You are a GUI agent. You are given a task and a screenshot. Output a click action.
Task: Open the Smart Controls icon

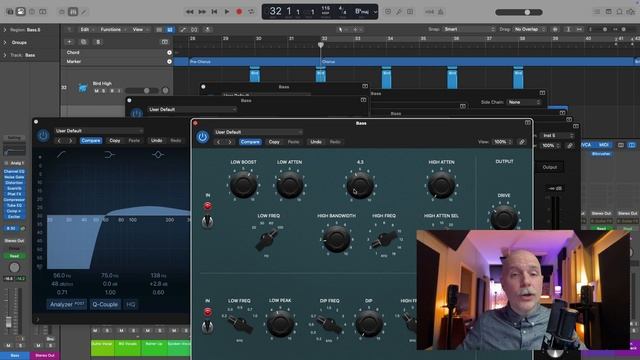62,12
